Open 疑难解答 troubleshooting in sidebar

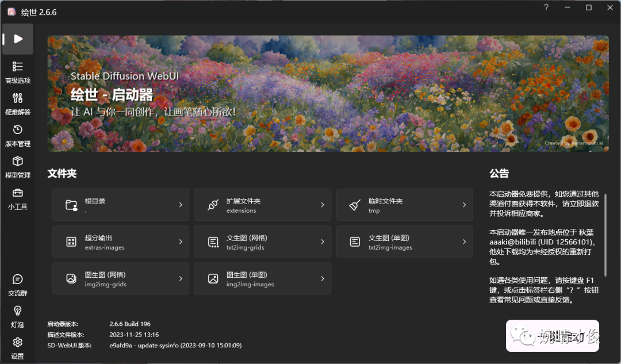[18, 104]
